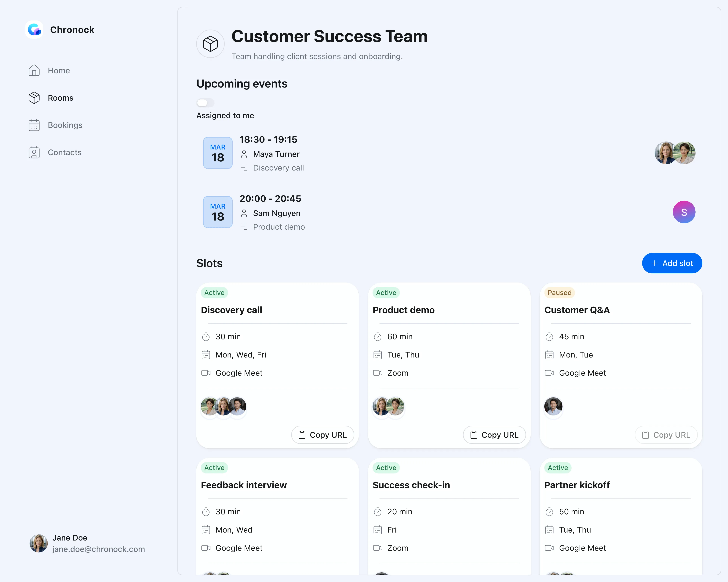This screenshot has height=582, width=728.
Task: Open Home from the sidebar
Action: click(49, 70)
